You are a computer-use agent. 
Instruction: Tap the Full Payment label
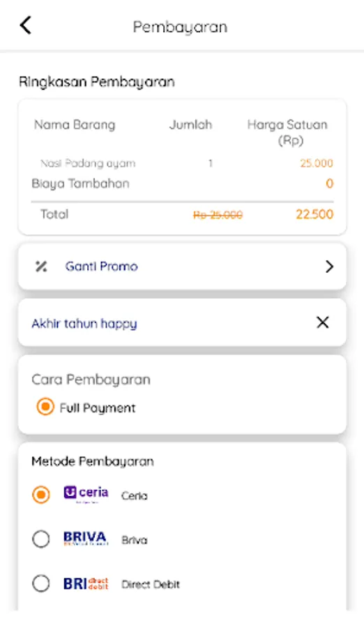point(98,408)
